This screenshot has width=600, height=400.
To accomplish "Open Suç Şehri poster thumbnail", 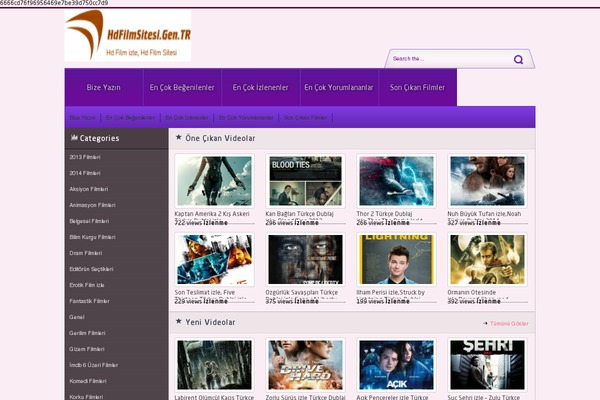I will click(488, 365).
